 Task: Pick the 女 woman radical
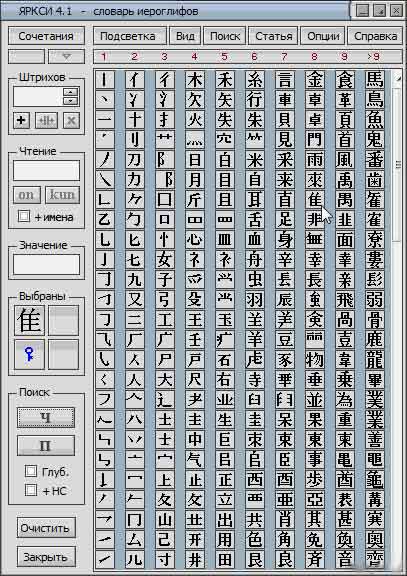click(x=165, y=260)
